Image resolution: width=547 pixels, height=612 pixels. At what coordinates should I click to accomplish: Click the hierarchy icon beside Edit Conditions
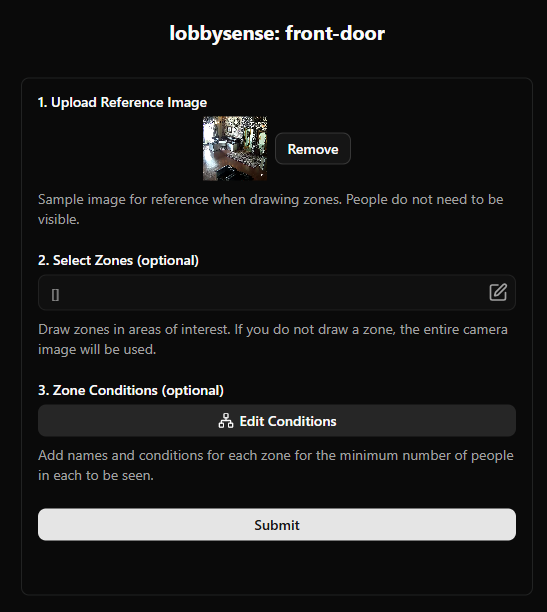click(226, 421)
